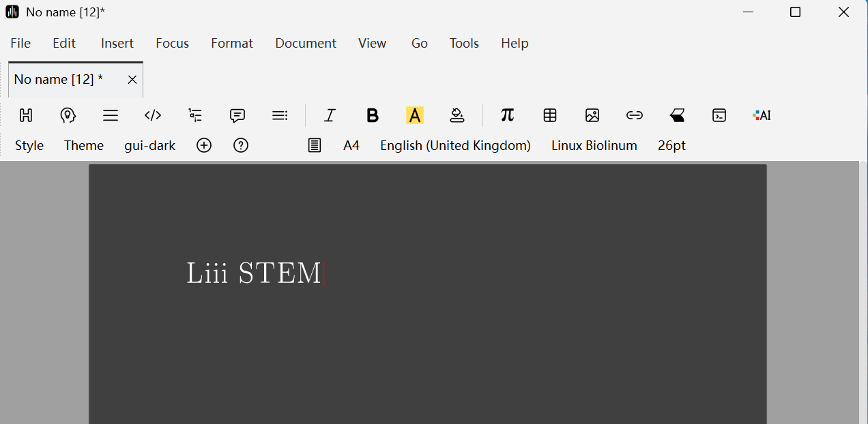
Task: Insert a hyperlink with the link icon
Action: point(635,115)
